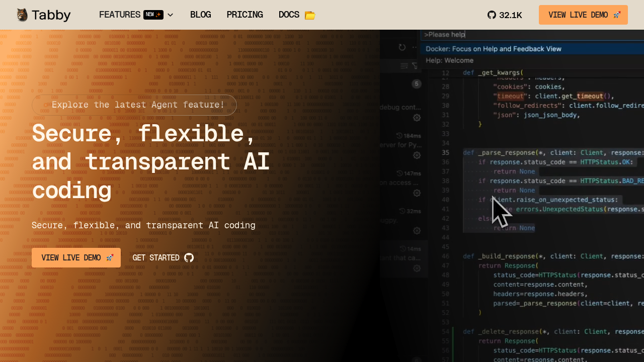Open the BLOG page from the navbar
644x362 pixels.
(x=200, y=15)
